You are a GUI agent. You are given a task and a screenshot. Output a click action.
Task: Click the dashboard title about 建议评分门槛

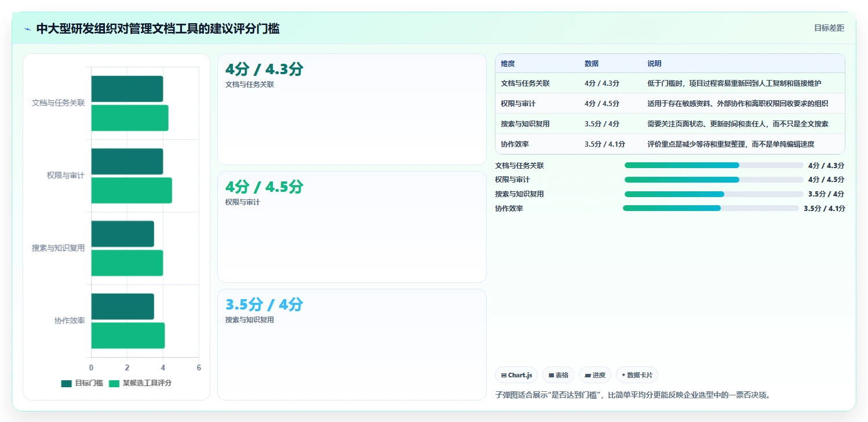[x=158, y=29]
